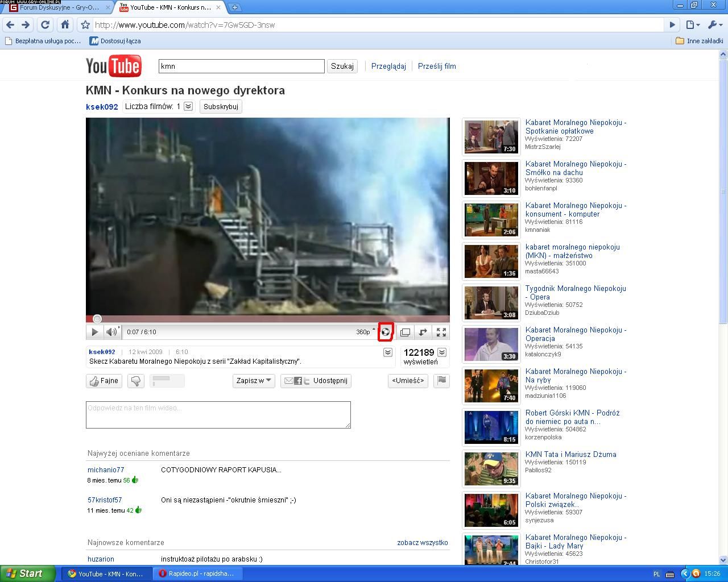Open 57kristof57 commenter profile

pyautogui.click(x=105, y=500)
